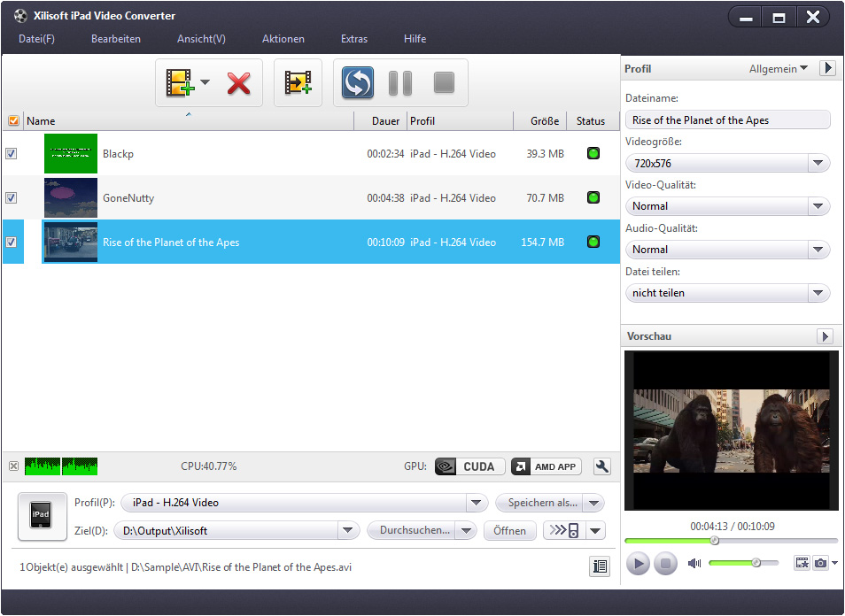Image resolution: width=845 pixels, height=616 pixels.
Task: Open the Bearbeiten menu
Action: (116, 39)
